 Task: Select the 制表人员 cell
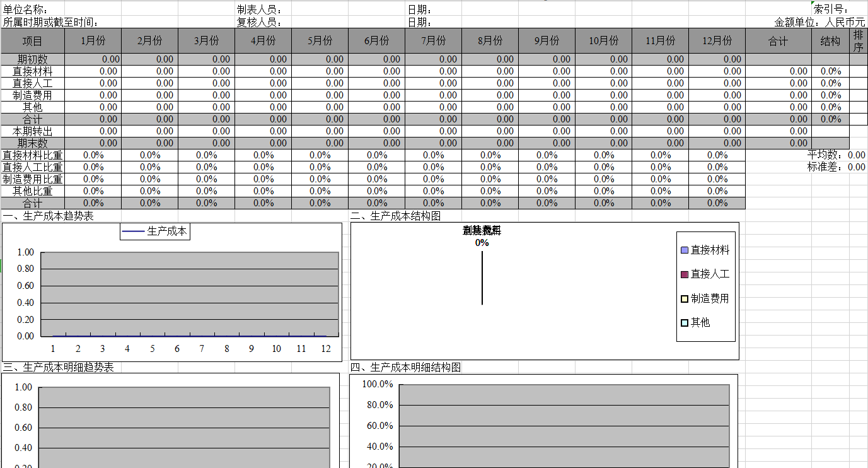pos(260,9)
